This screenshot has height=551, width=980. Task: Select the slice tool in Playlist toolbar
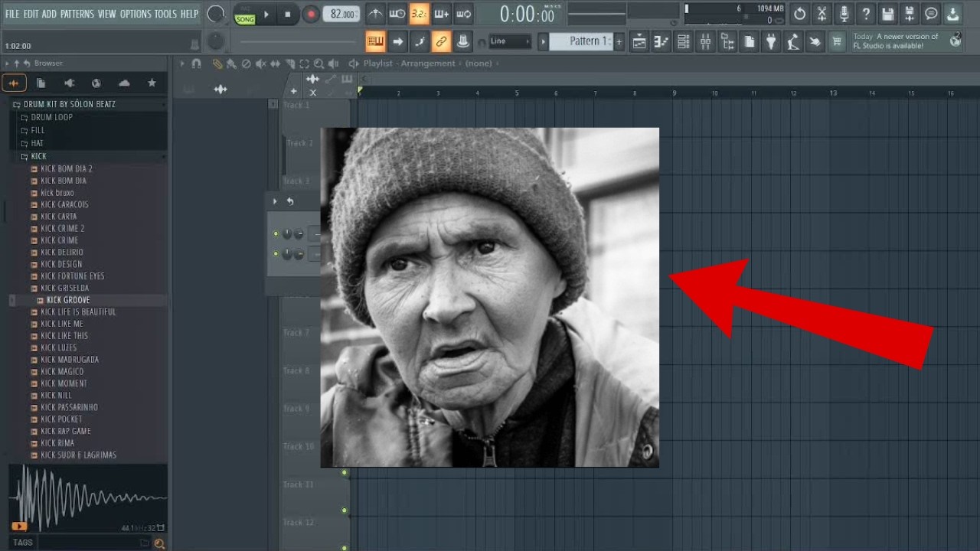(x=289, y=64)
